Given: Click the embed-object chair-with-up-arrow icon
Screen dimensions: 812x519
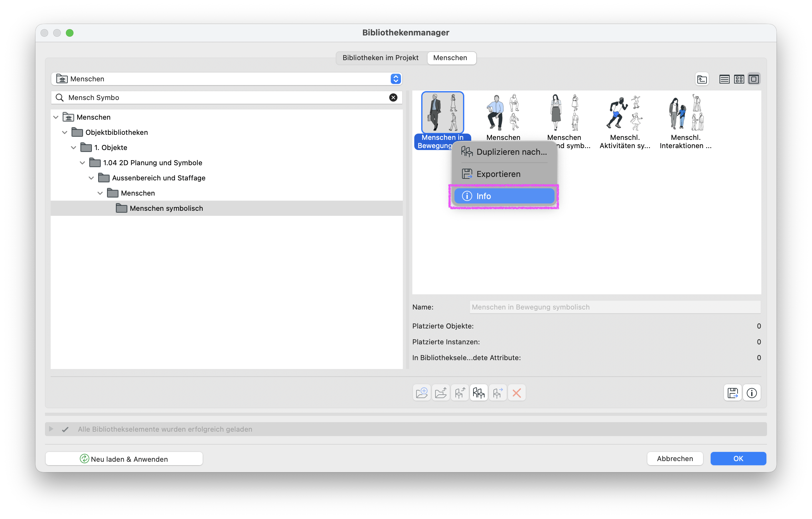Looking at the screenshot, I should click(x=460, y=393).
